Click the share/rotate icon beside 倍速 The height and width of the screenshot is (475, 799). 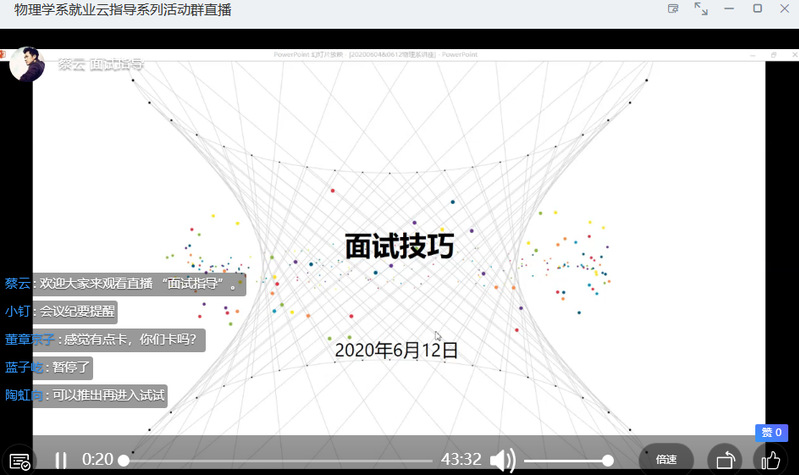pyautogui.click(x=724, y=461)
